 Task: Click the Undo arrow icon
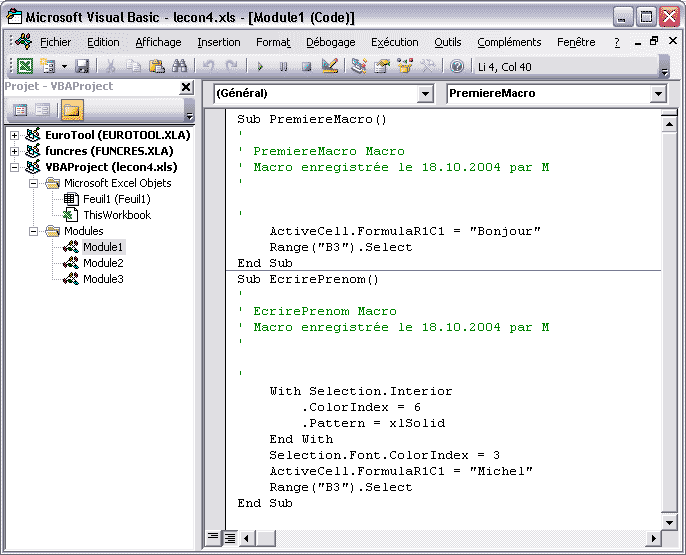(x=208, y=66)
